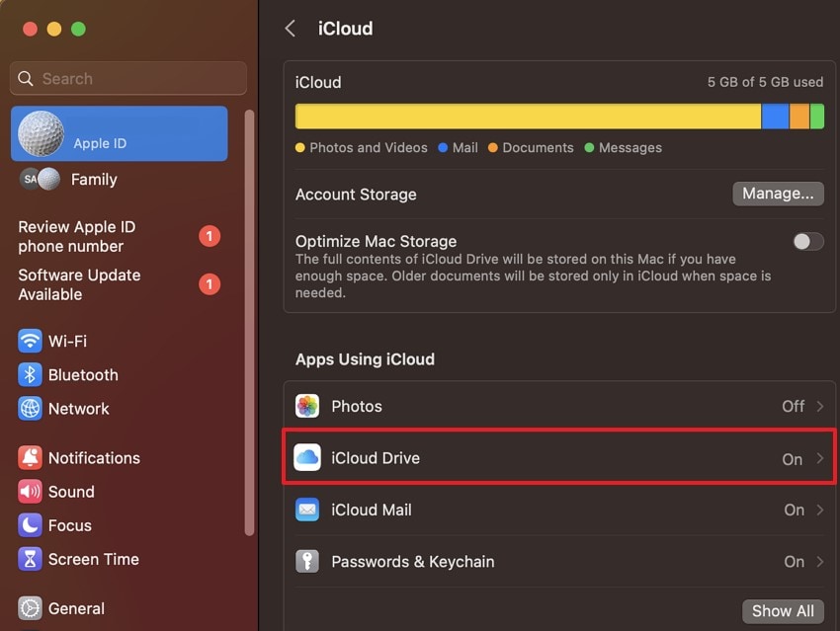Click the sidebar vertical scrollbar
The image size is (840, 631).
coord(249,322)
